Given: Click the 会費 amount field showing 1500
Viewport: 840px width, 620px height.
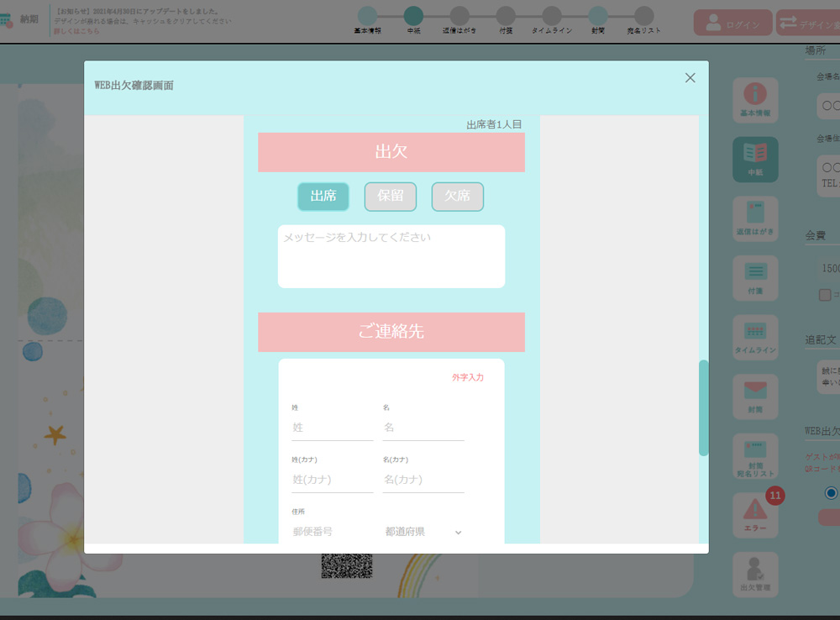Looking at the screenshot, I should coord(828,269).
